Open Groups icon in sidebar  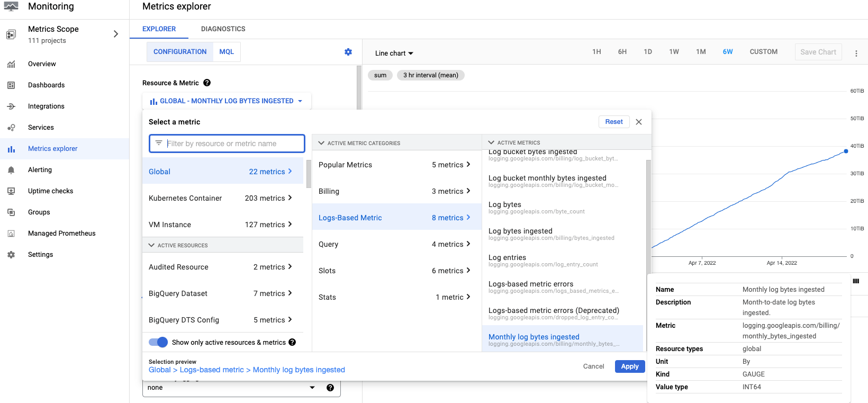(x=11, y=212)
